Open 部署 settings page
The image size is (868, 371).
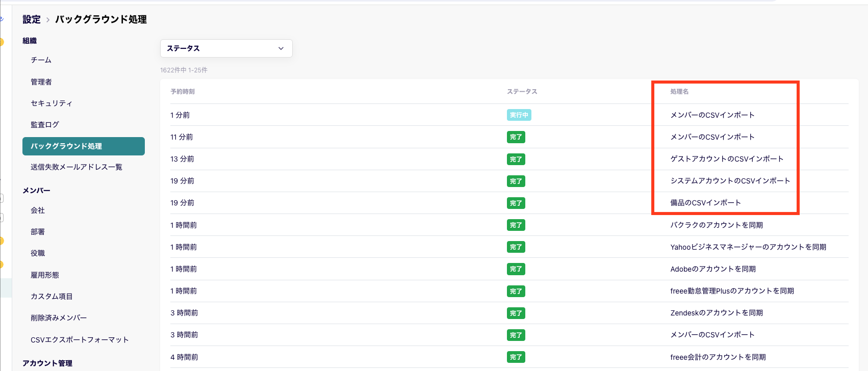point(38,232)
